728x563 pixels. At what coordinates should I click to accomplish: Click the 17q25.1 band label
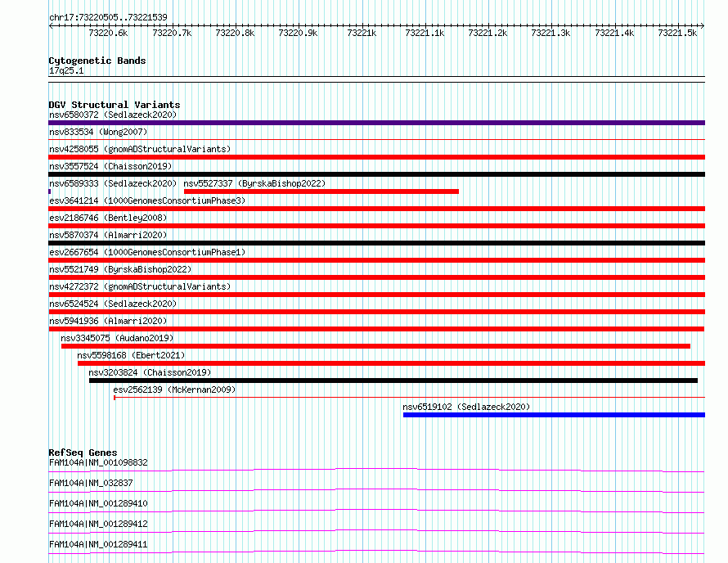coord(66,70)
